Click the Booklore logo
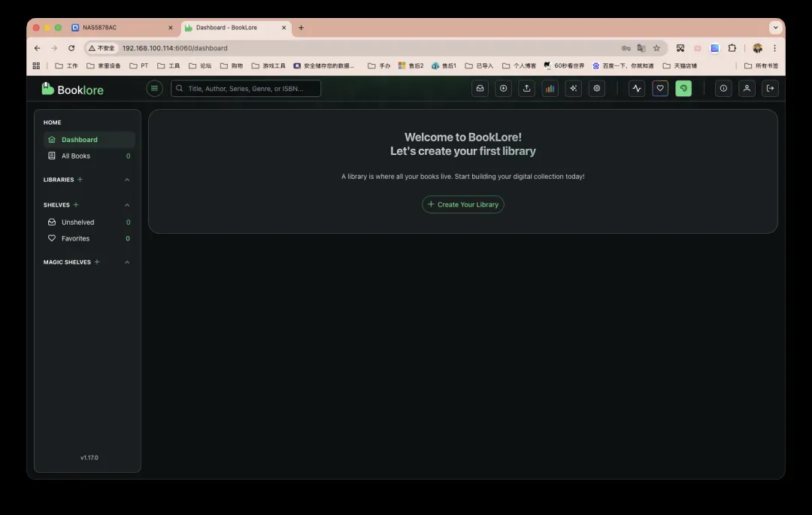 click(72, 89)
